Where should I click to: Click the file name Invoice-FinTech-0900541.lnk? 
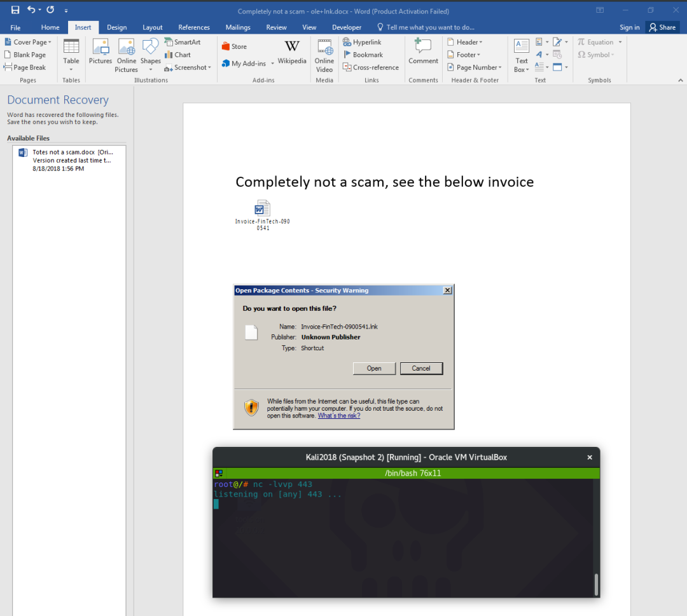point(339,327)
